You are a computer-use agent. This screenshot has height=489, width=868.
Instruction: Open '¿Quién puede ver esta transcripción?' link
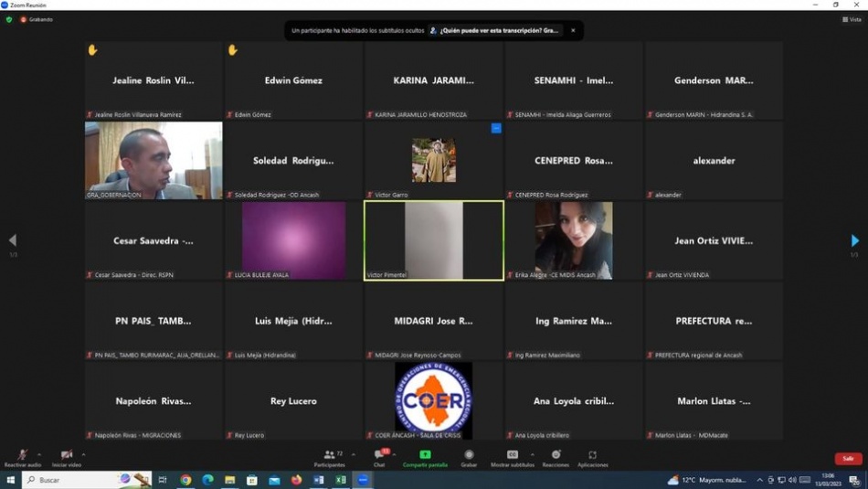tap(499, 30)
